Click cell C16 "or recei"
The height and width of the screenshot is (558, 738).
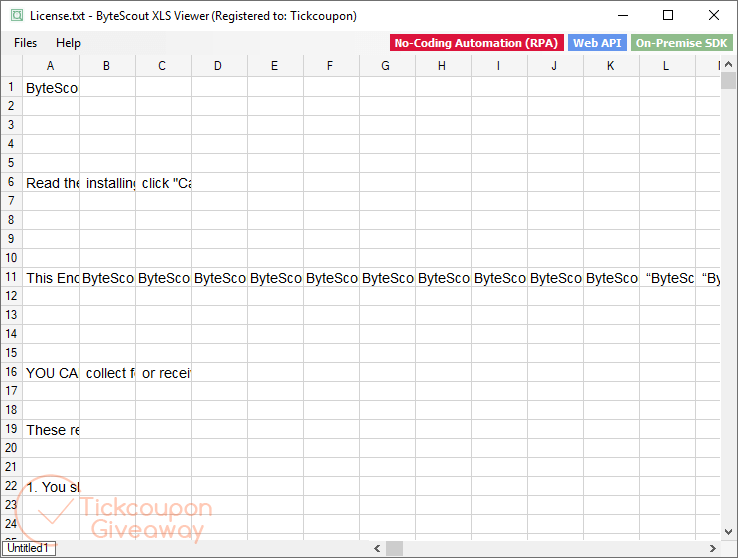point(163,373)
